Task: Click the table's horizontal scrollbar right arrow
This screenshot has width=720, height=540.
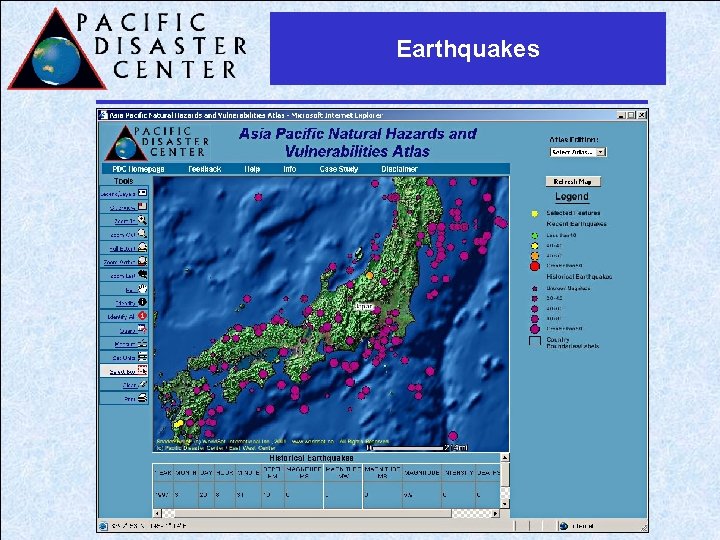Action: 495,513
